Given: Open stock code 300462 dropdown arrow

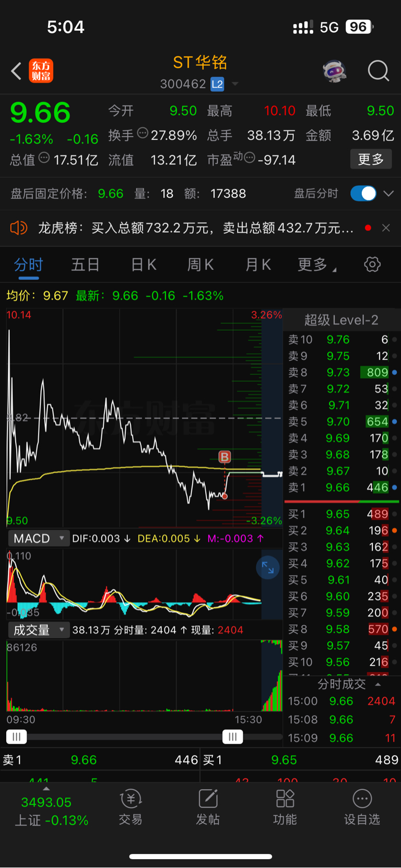Looking at the screenshot, I should pos(235,84).
